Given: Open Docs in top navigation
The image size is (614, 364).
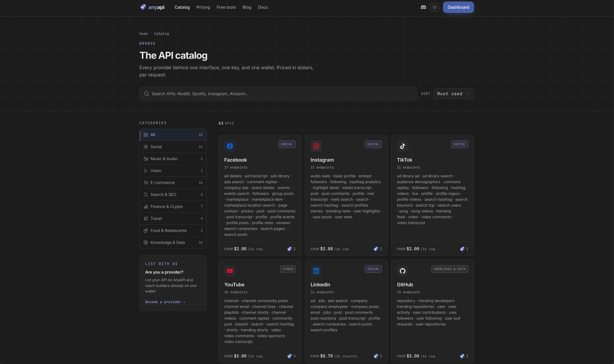Looking at the screenshot, I should click(263, 7).
